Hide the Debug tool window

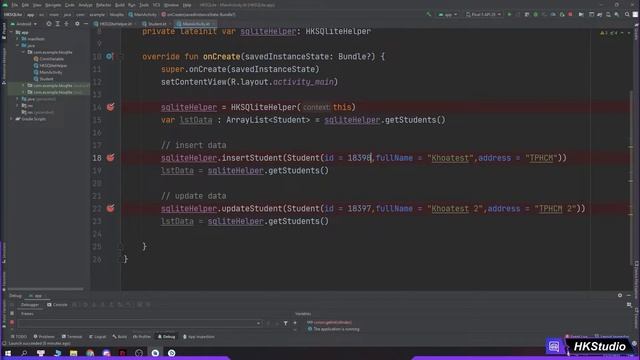click(x=629, y=295)
